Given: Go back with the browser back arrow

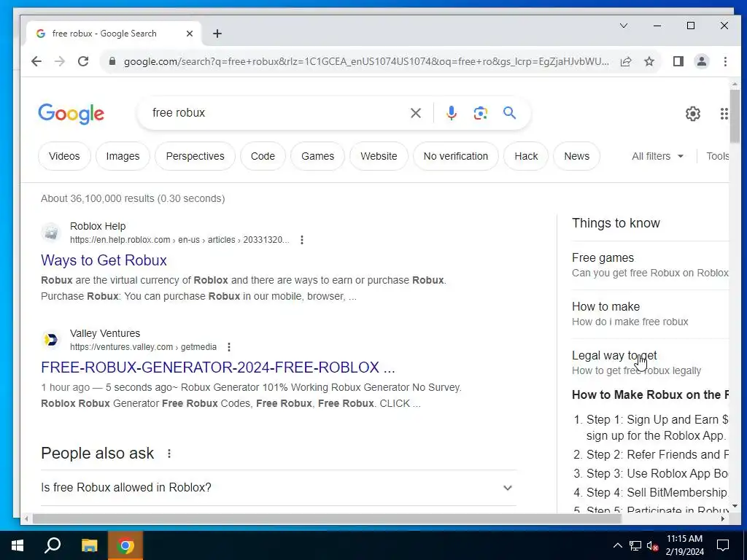Looking at the screenshot, I should [36, 61].
